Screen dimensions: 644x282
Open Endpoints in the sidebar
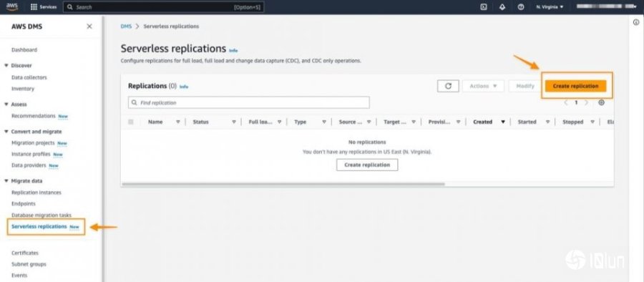click(x=24, y=204)
